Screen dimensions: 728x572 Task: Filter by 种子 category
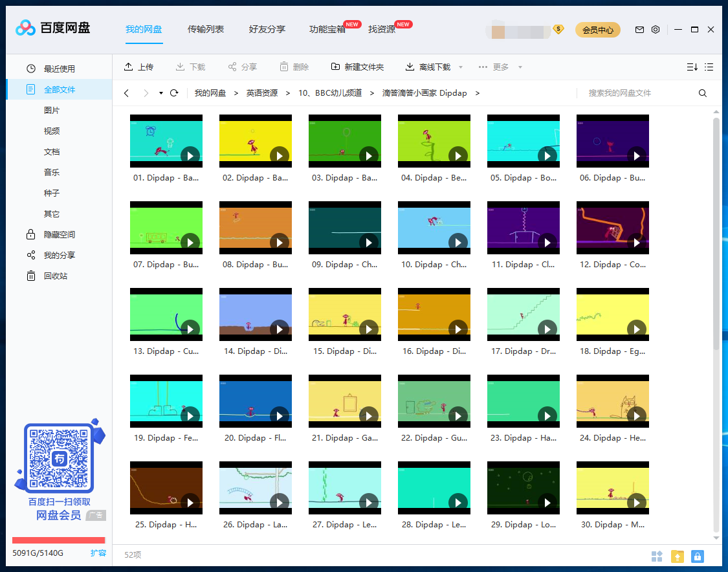(x=52, y=193)
